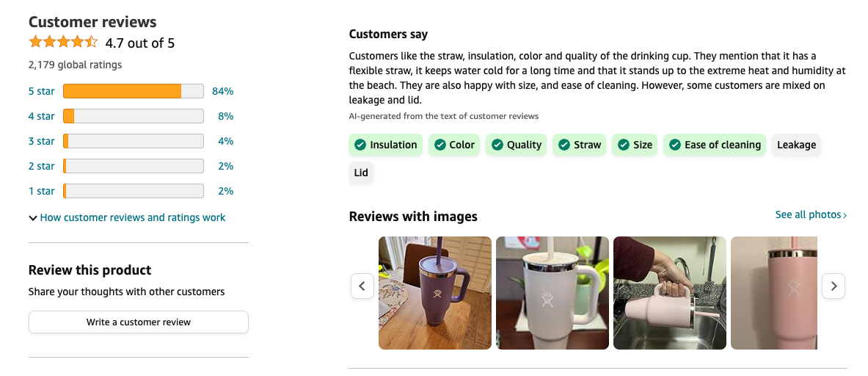Open See all photos link

coord(810,214)
